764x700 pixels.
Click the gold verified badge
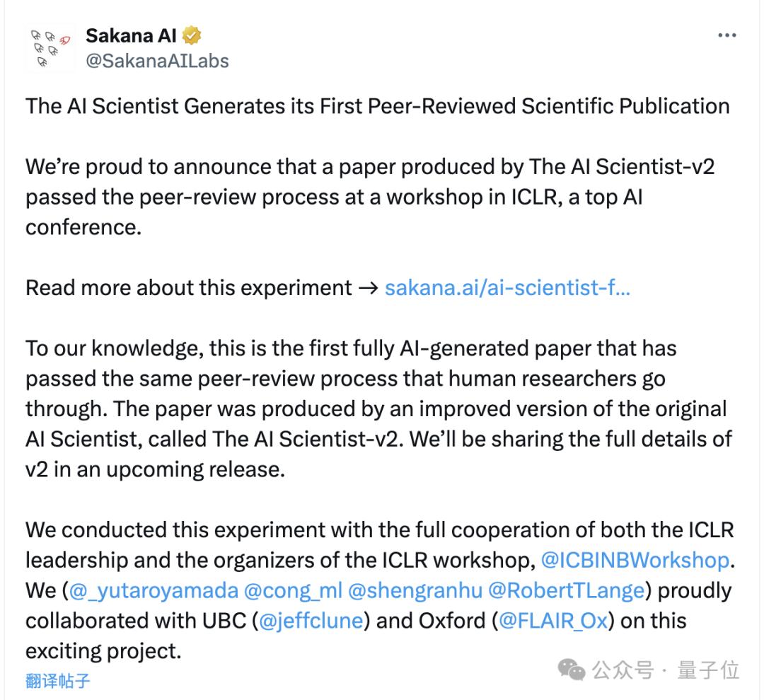click(192, 35)
